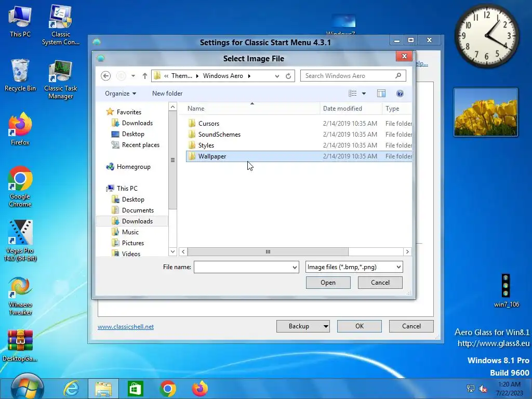The height and width of the screenshot is (399, 532).
Task: Refresh the Windows Aero folder view
Action: (x=288, y=76)
